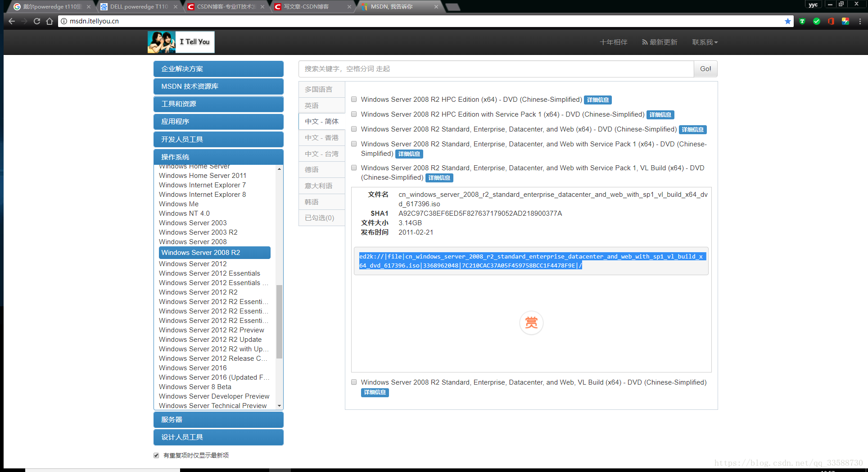
Task: Expand the 应用程序 panel
Action: pos(218,122)
